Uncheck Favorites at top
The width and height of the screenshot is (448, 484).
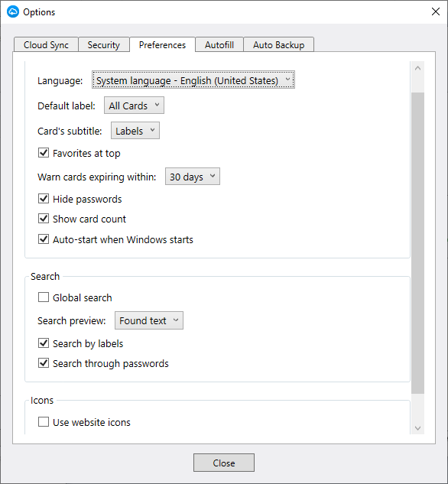pyautogui.click(x=44, y=153)
